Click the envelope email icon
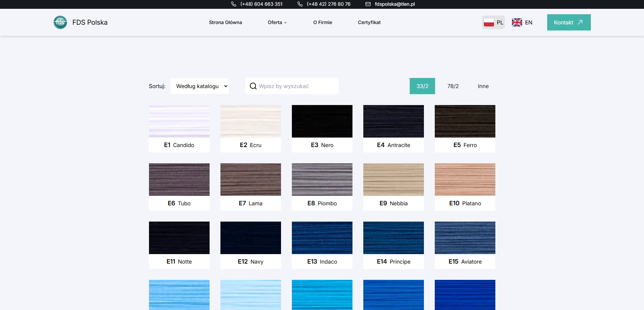Image resolution: width=644 pixels, height=310 pixels. pyautogui.click(x=368, y=4)
